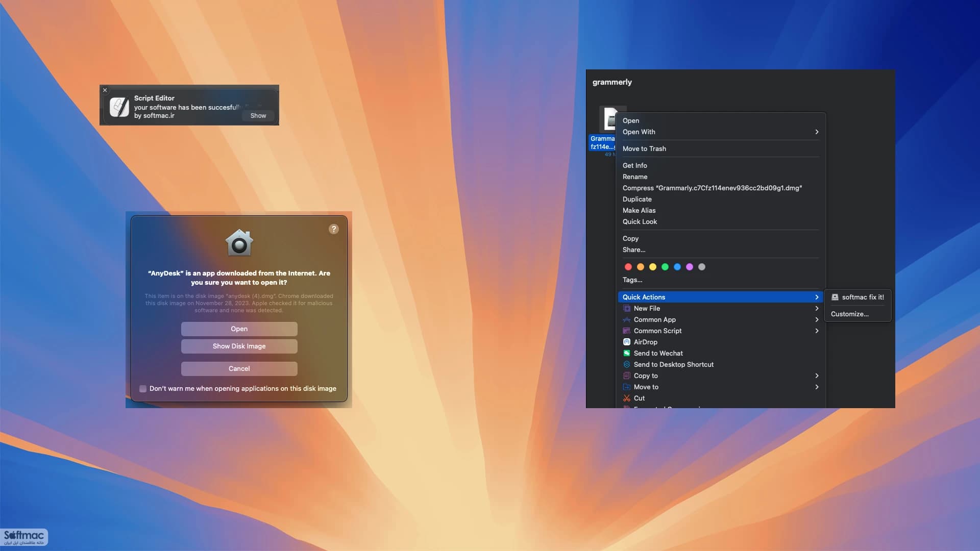Image resolution: width=980 pixels, height=551 pixels.
Task: Expand the New File submenu arrow
Action: (x=817, y=308)
